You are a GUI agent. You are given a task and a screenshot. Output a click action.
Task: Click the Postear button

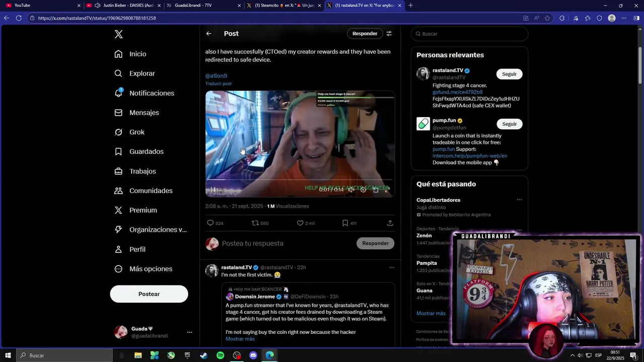pos(149,294)
